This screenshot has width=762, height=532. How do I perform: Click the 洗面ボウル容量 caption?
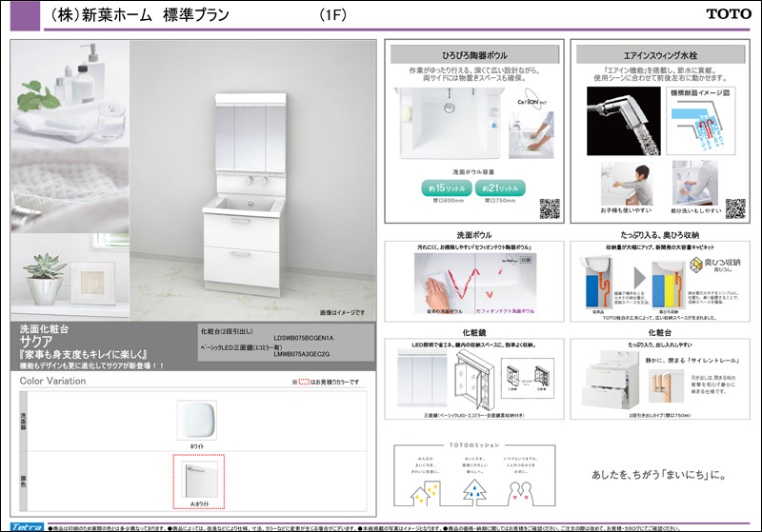[473, 172]
